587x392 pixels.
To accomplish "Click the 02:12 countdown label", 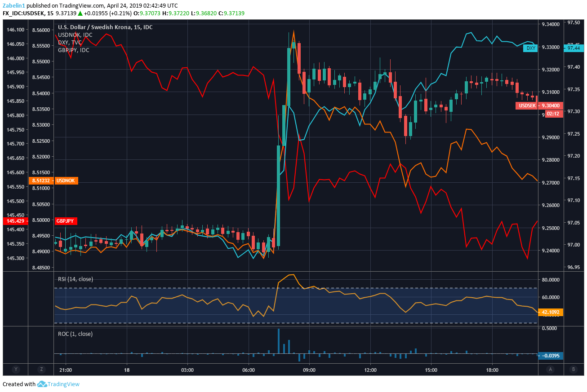I will [x=553, y=114].
